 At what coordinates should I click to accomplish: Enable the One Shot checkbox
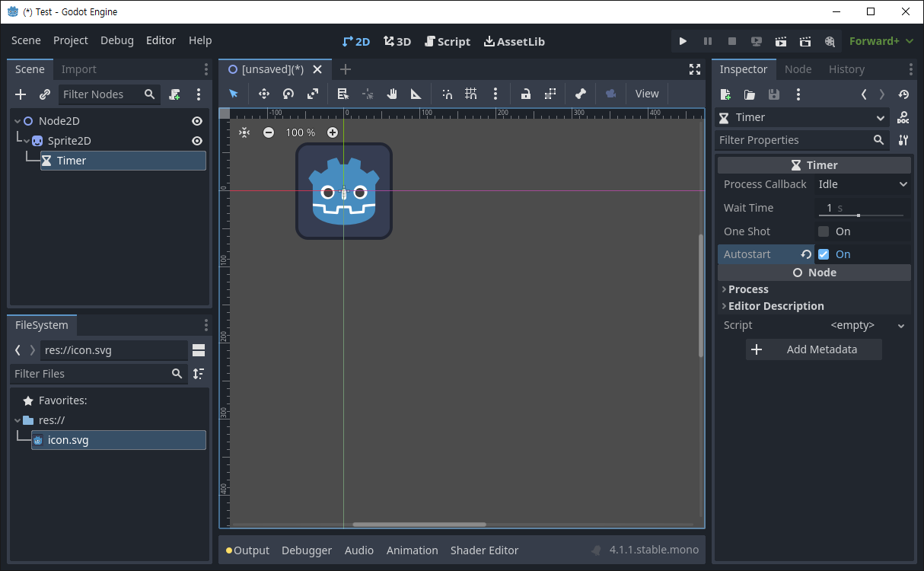coord(824,231)
